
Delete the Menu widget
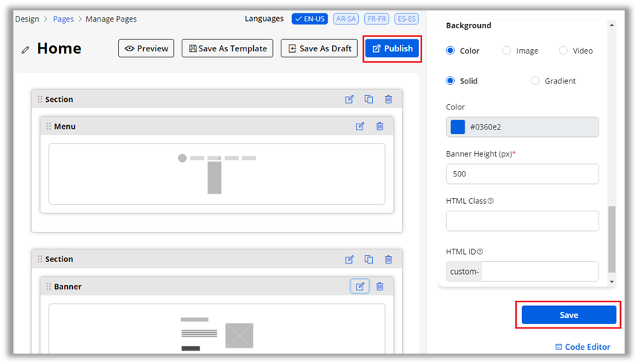click(380, 127)
